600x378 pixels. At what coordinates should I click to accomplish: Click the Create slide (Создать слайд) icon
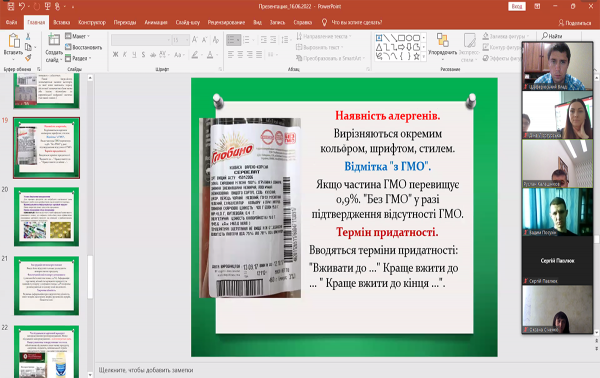point(54,40)
